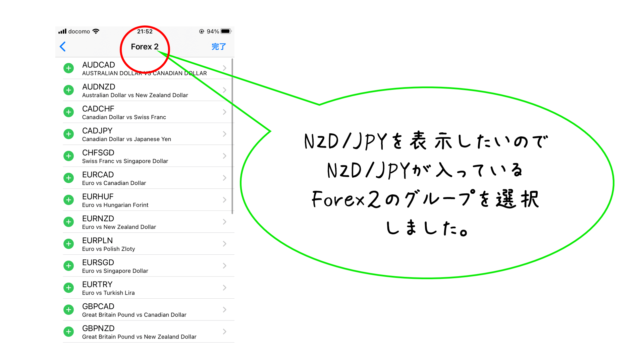Add EURSGD using its plus icon
Screen dimensions: 644x362
tap(68, 266)
